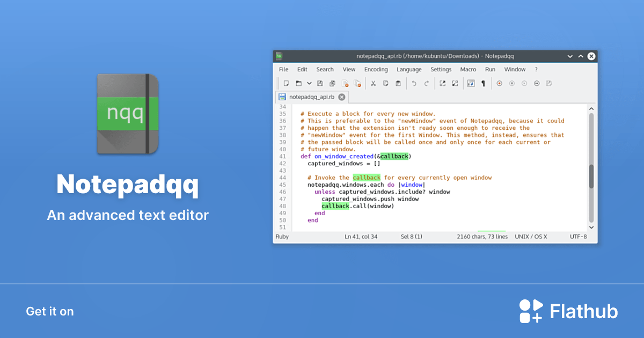The height and width of the screenshot is (338, 644).
Task: Click the Flathub link
Action: click(568, 311)
